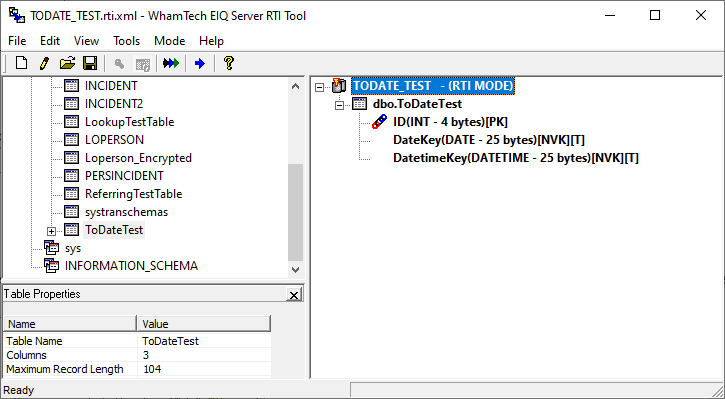Open the Tools menu
725x399 pixels.
pos(127,41)
